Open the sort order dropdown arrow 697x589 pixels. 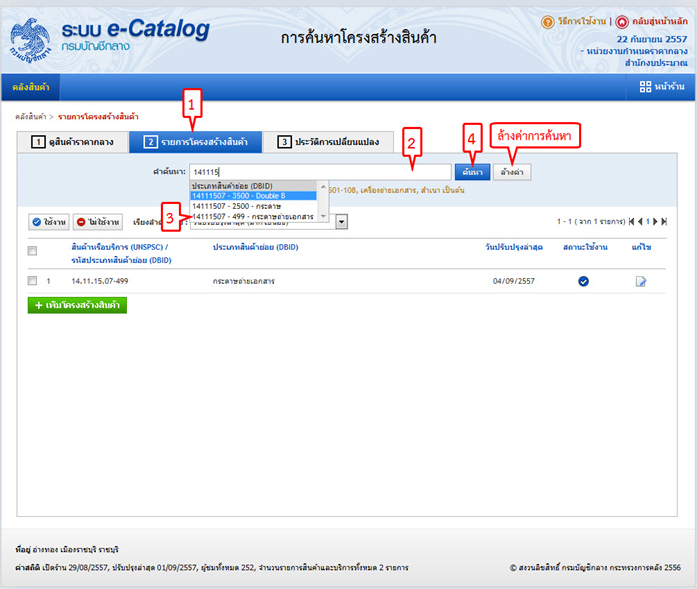(x=341, y=221)
